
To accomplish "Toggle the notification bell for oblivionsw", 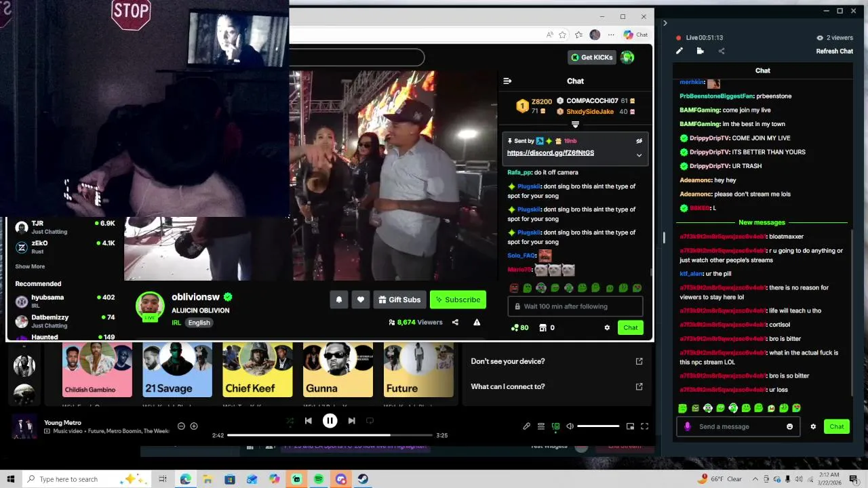I will pos(339,300).
